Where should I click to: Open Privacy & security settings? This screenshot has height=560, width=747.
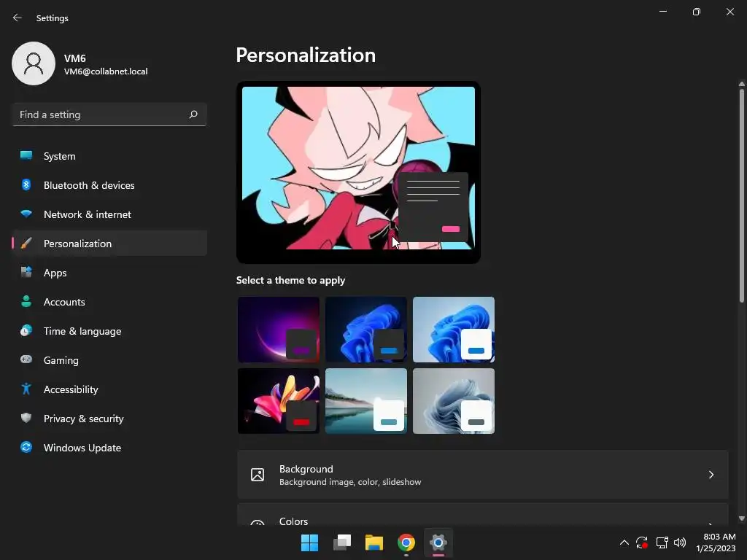point(109,418)
